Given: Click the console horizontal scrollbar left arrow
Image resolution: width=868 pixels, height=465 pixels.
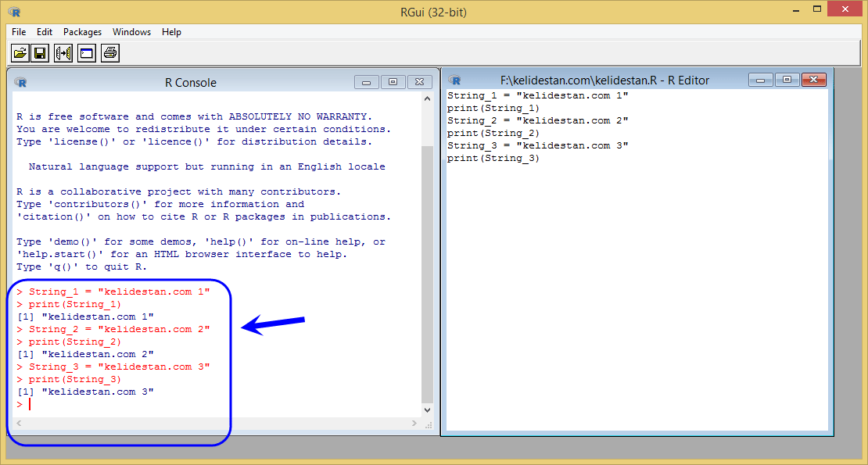Looking at the screenshot, I should 19,423.
